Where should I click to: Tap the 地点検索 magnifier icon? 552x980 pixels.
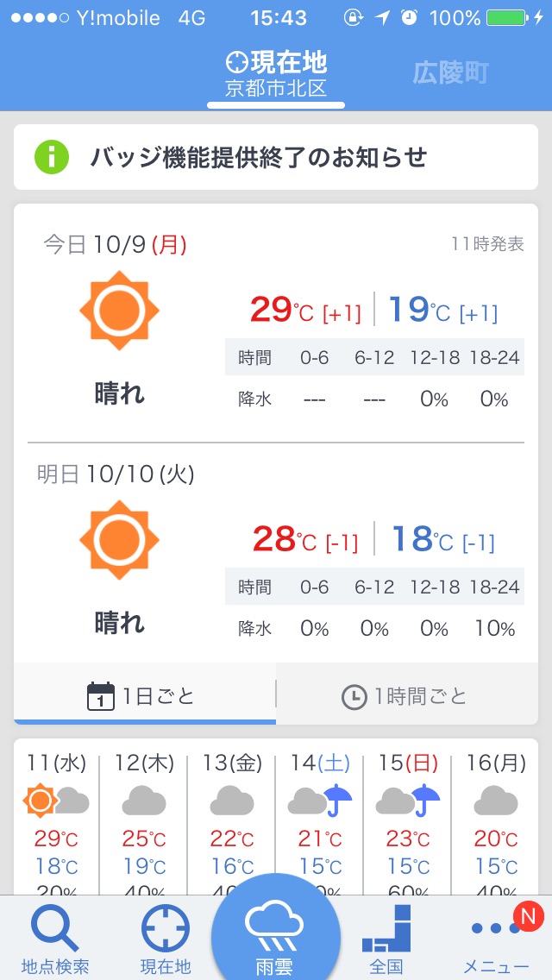tap(55, 927)
